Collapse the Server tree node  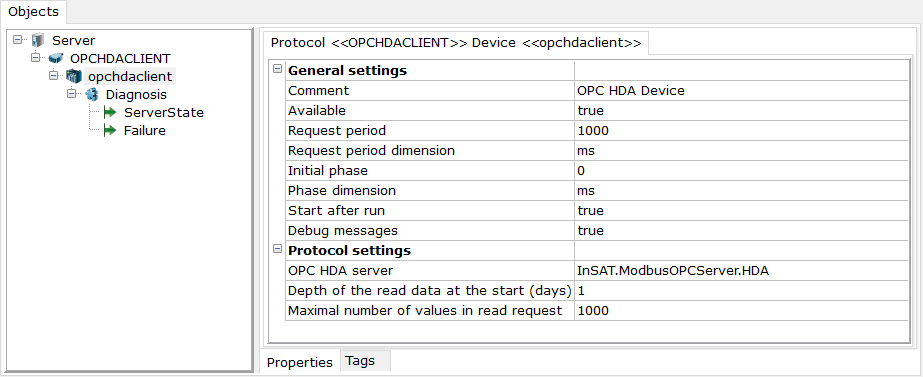click(17, 40)
